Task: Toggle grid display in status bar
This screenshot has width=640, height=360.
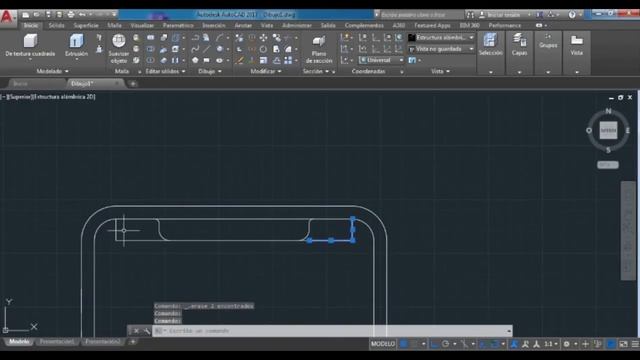Action: pos(403,344)
